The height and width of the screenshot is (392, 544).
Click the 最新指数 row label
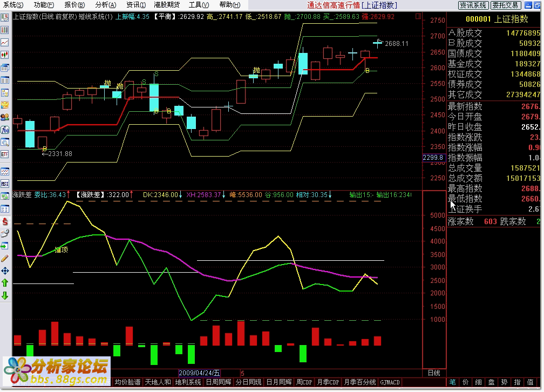point(465,106)
